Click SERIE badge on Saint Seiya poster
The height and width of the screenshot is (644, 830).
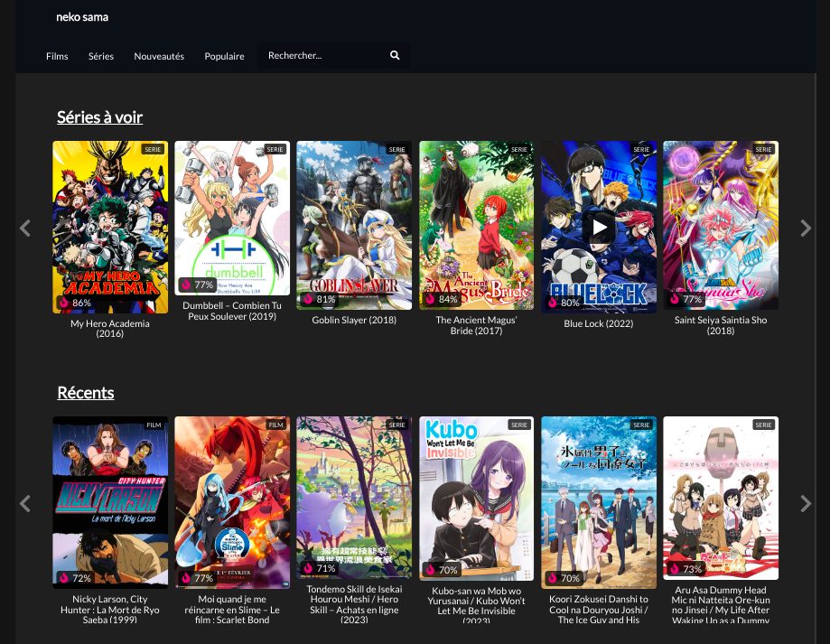763,149
